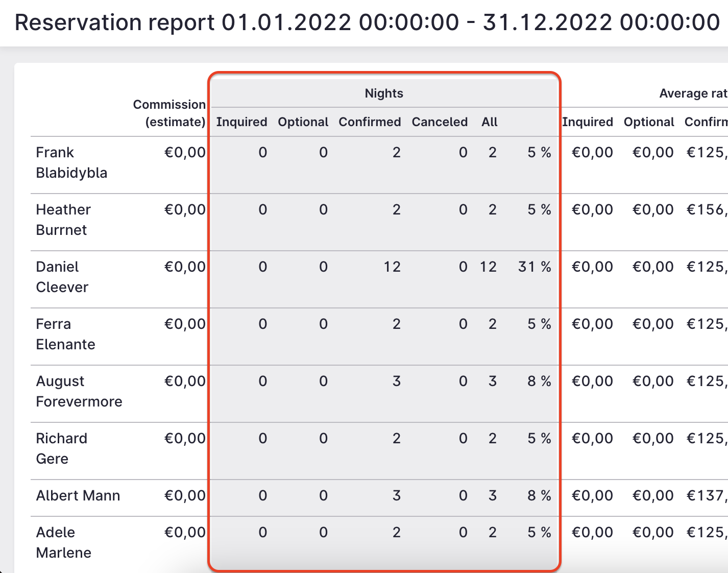Select the All column header

(x=489, y=122)
